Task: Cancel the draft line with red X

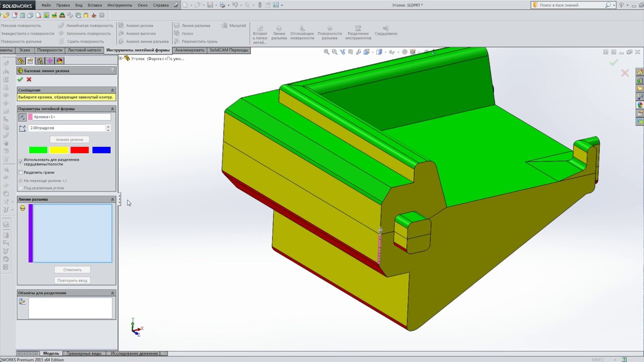Action: pyautogui.click(x=29, y=79)
